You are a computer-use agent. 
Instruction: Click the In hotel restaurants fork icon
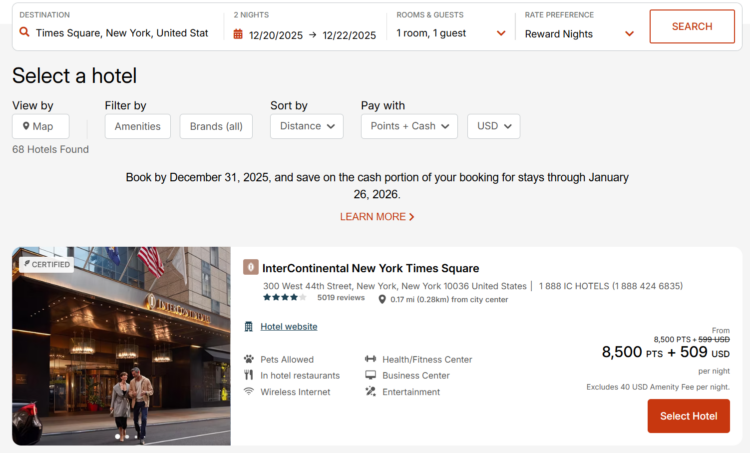tap(248, 375)
